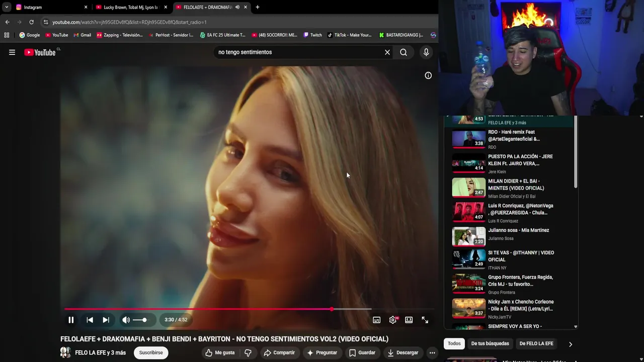Image resolution: width=644 pixels, height=362 pixels.
Task: Switch to theater mode
Action: [x=409, y=320]
